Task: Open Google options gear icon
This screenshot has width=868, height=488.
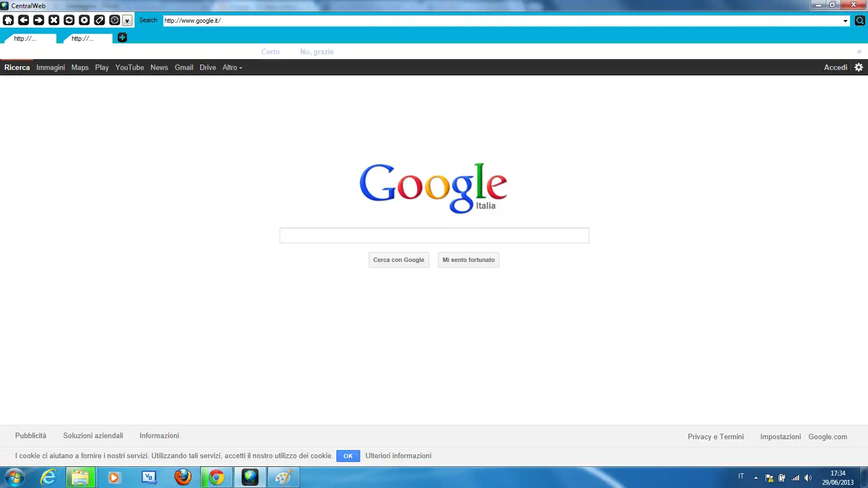Action: tap(859, 67)
